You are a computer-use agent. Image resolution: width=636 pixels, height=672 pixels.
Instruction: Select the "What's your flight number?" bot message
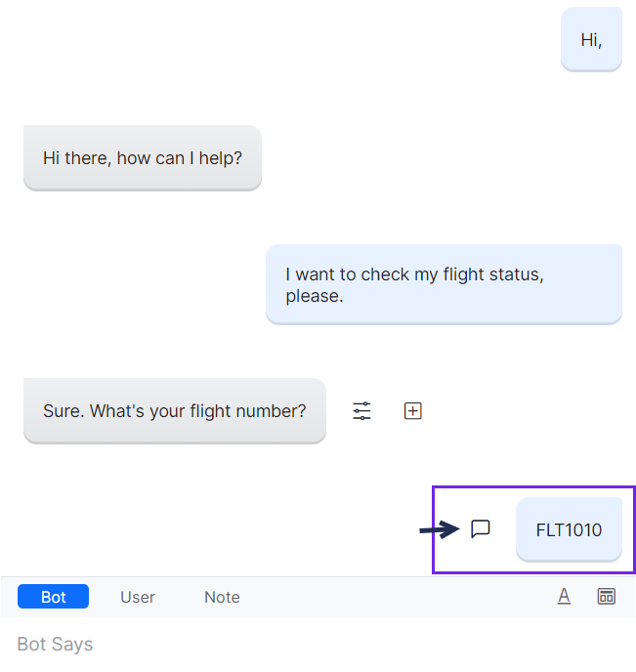pyautogui.click(x=175, y=411)
